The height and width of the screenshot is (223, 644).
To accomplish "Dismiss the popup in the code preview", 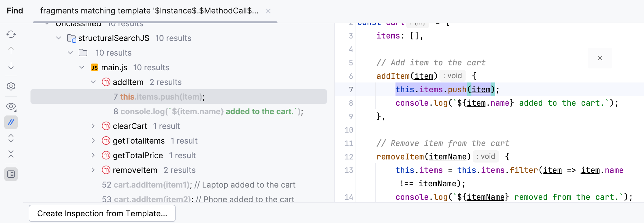I will point(600,58).
